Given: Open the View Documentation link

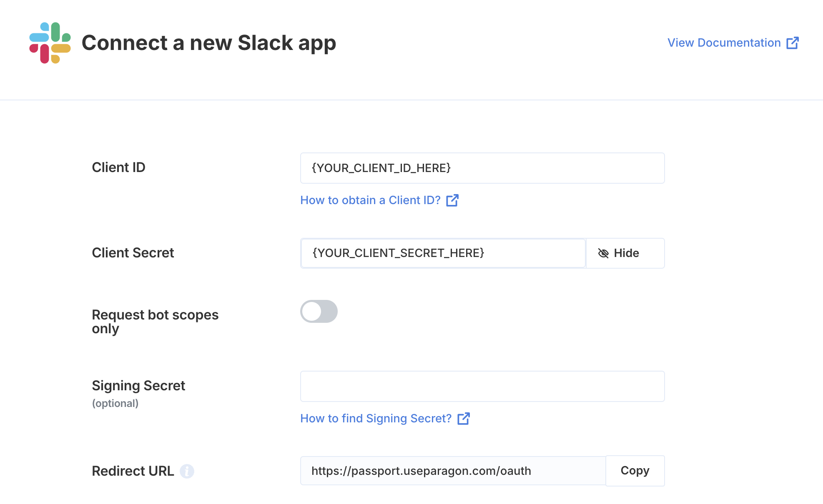Looking at the screenshot, I should tap(733, 42).
